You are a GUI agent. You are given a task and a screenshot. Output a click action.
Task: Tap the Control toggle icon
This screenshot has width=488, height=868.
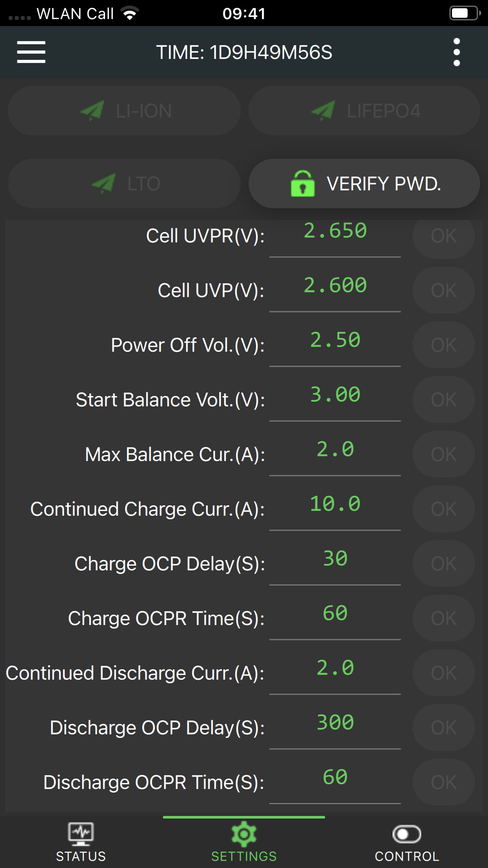406,834
